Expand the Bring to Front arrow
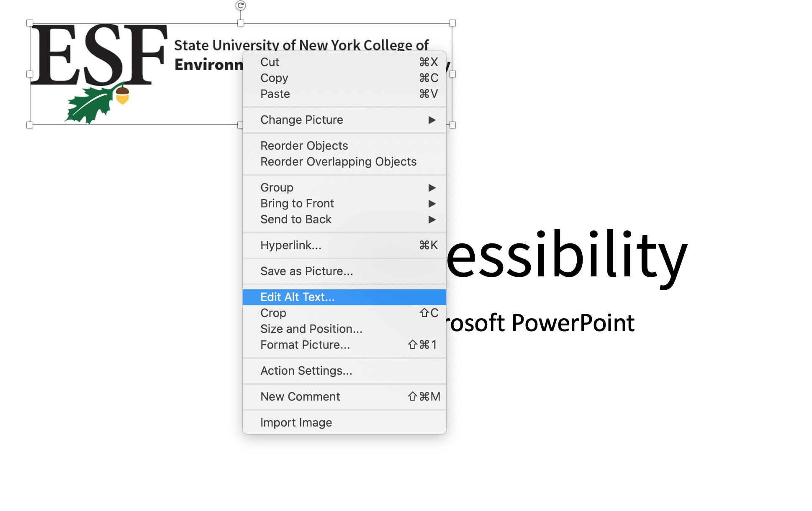812x511 pixels. pyautogui.click(x=432, y=204)
